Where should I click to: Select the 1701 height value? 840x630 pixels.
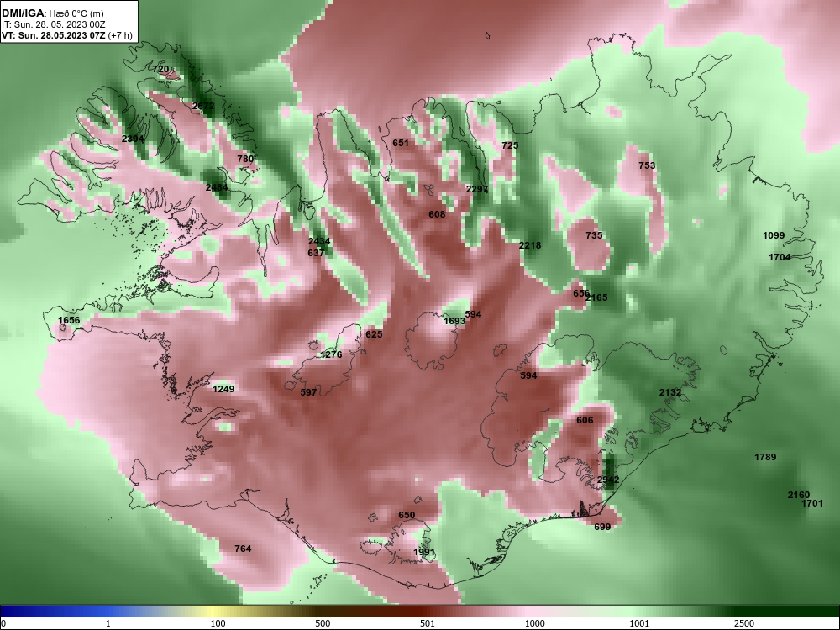point(812,503)
